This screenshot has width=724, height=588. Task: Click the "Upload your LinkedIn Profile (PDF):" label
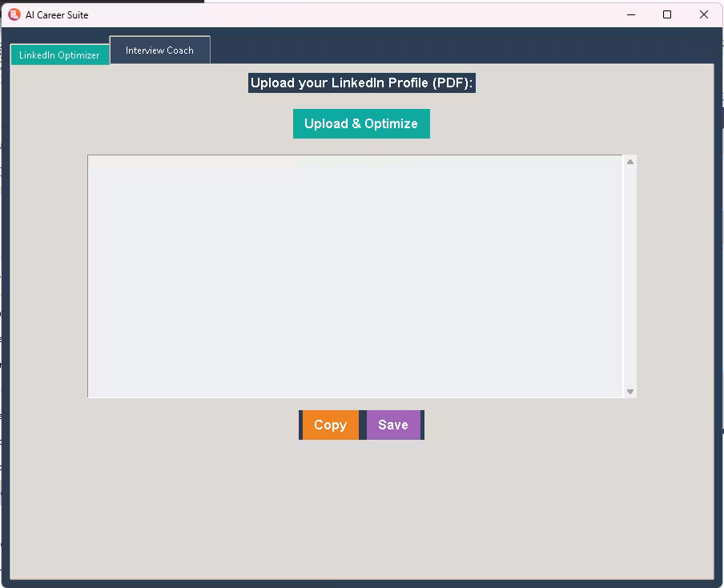tap(361, 83)
